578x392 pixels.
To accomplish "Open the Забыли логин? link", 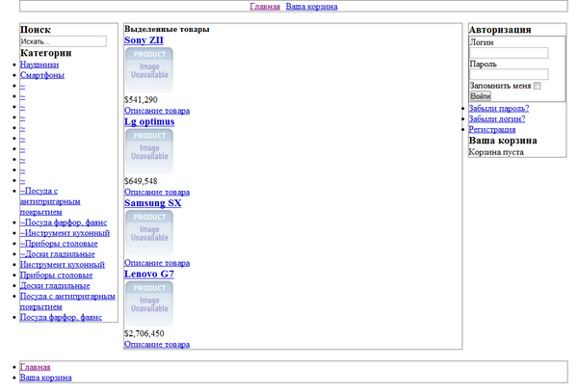I will (x=496, y=119).
